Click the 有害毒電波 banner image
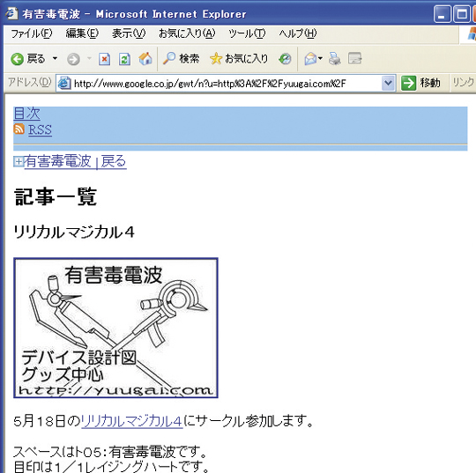This screenshot has height=473, width=476. [115, 328]
